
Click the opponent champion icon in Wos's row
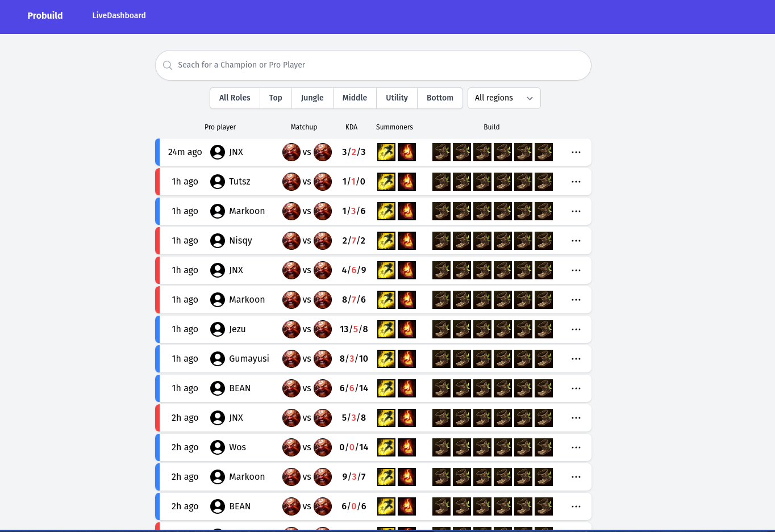323,447
